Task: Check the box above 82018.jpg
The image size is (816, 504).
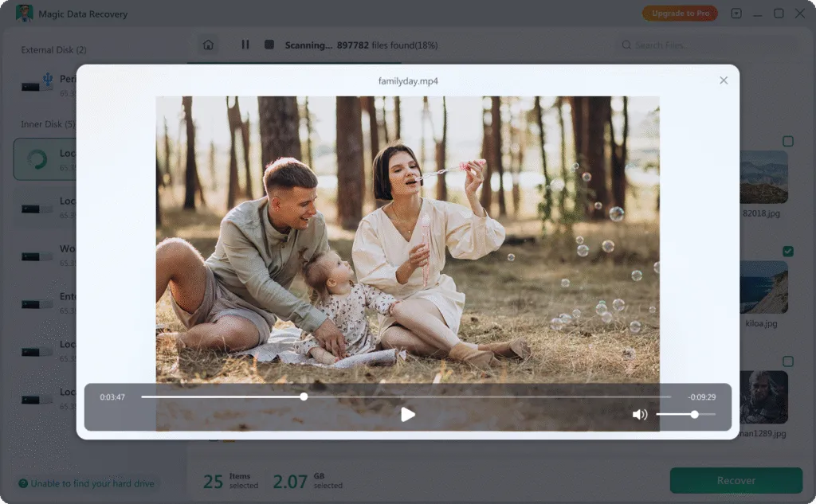Action: coord(788,141)
